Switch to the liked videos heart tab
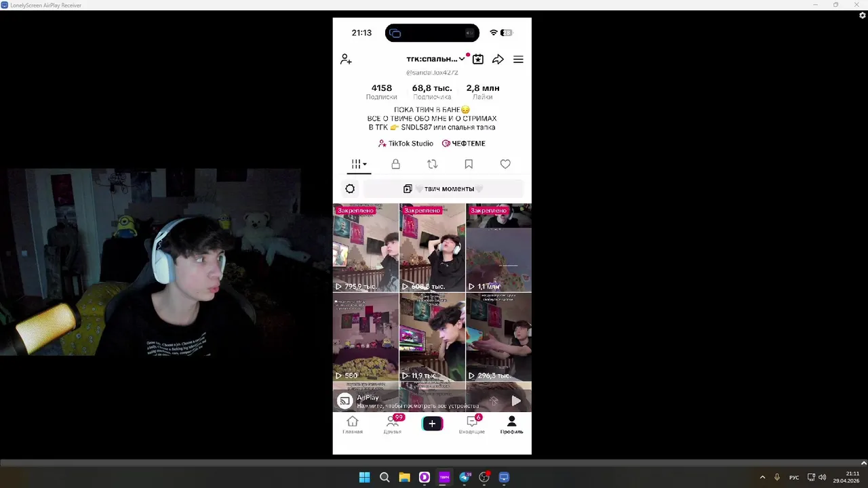This screenshot has width=868, height=488. coord(505,164)
